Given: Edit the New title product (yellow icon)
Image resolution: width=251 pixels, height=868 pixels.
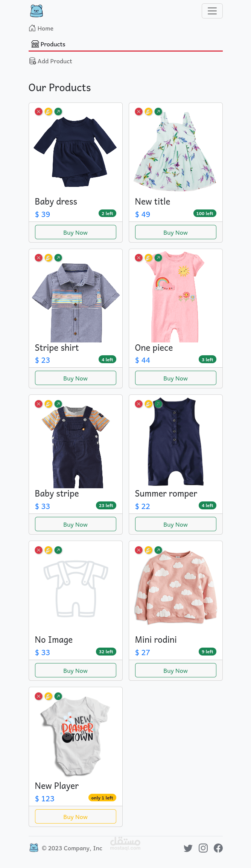Looking at the screenshot, I should click(149, 112).
